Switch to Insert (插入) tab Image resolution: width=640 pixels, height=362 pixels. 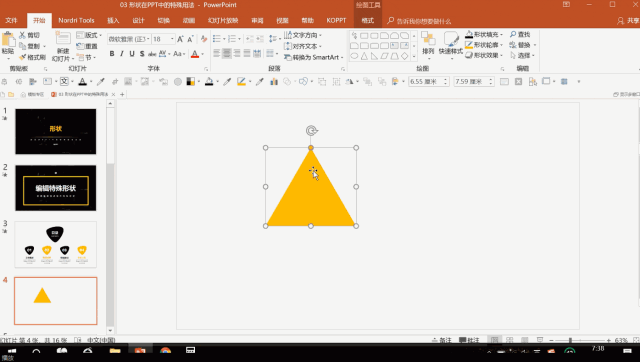[x=113, y=20]
